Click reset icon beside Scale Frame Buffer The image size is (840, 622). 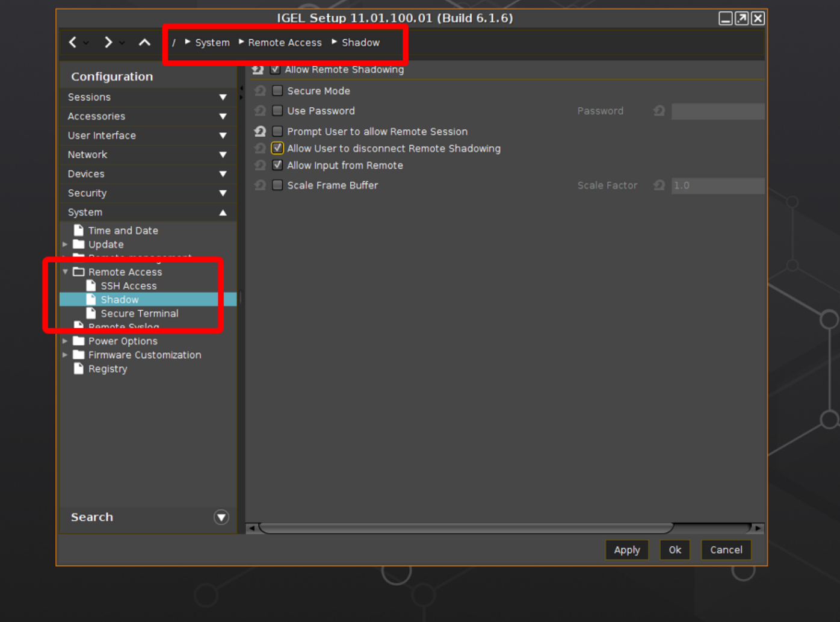point(260,185)
